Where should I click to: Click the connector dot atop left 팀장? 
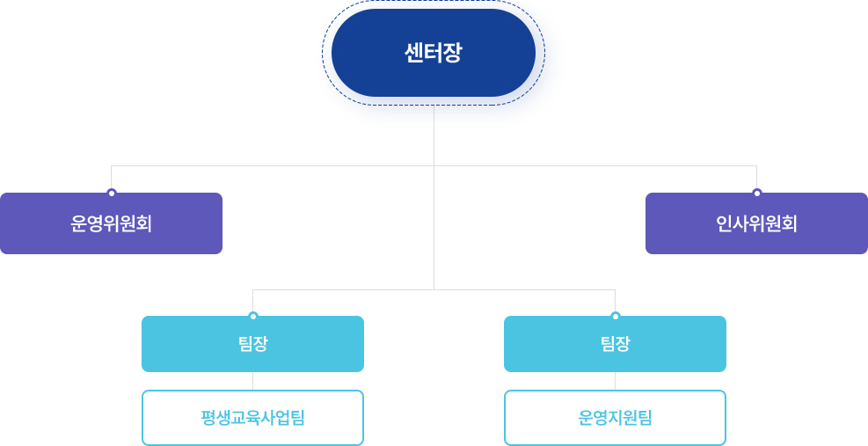[253, 316]
